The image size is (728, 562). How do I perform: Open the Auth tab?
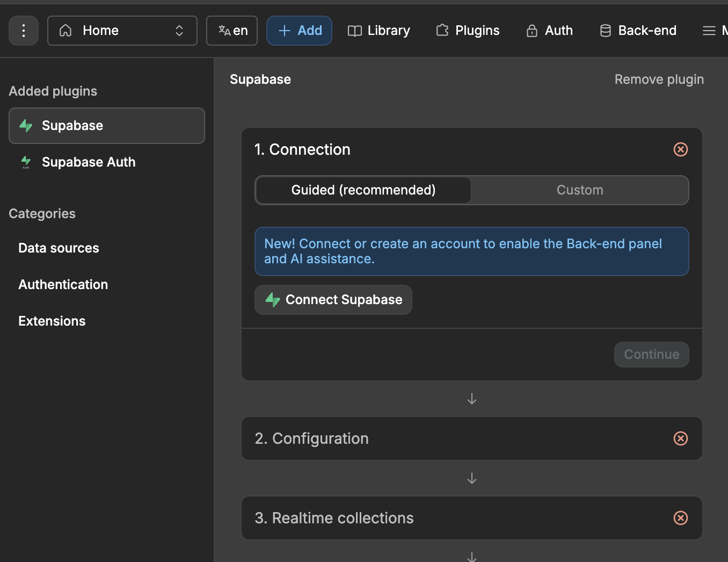550,31
